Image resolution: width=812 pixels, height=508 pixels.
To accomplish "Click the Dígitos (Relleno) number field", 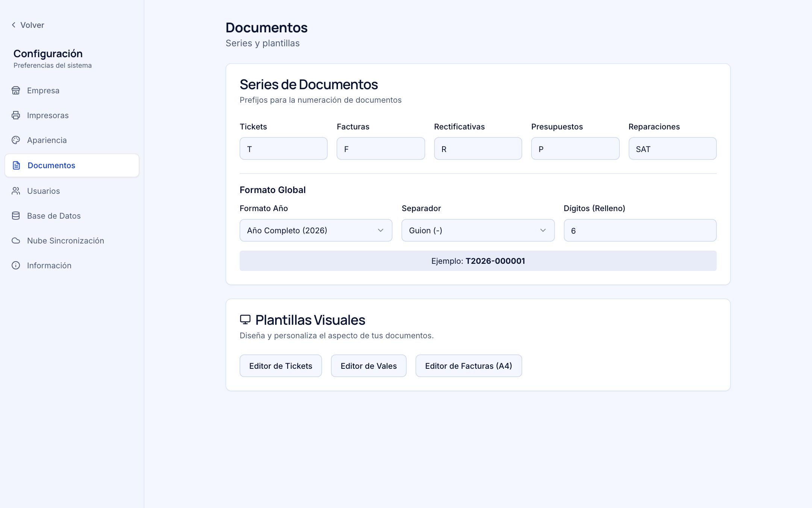I will [640, 230].
